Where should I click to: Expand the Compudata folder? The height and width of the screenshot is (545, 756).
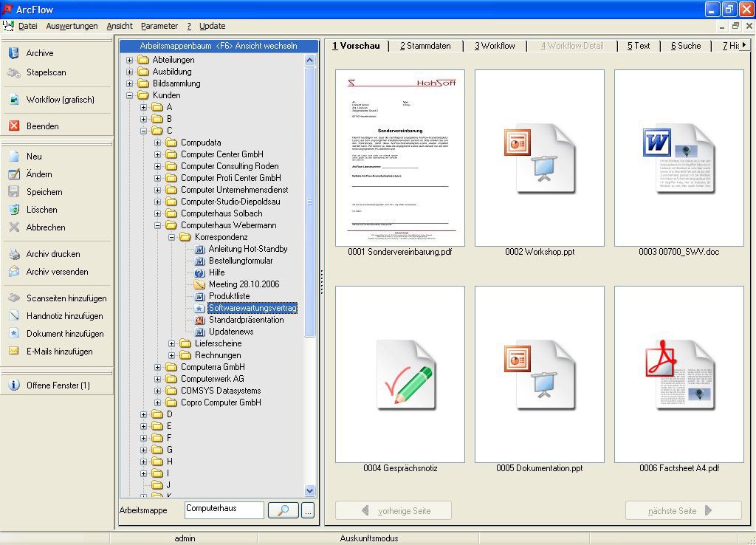158,143
